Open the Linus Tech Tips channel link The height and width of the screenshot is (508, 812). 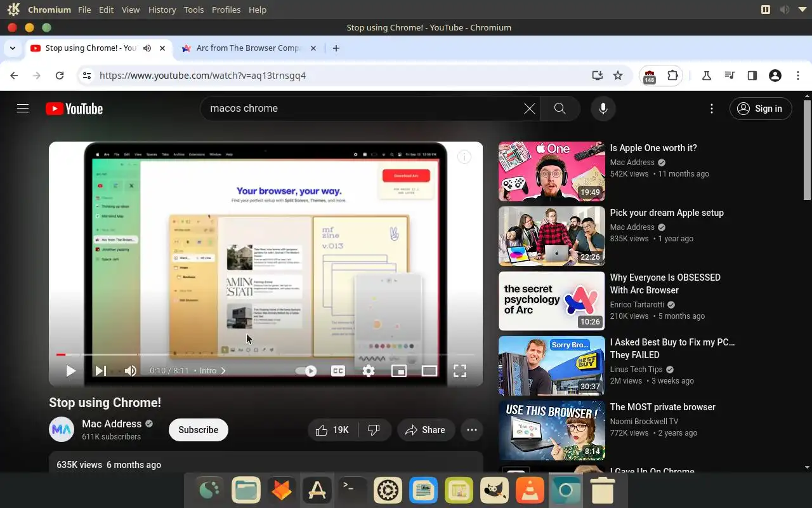coord(636,370)
